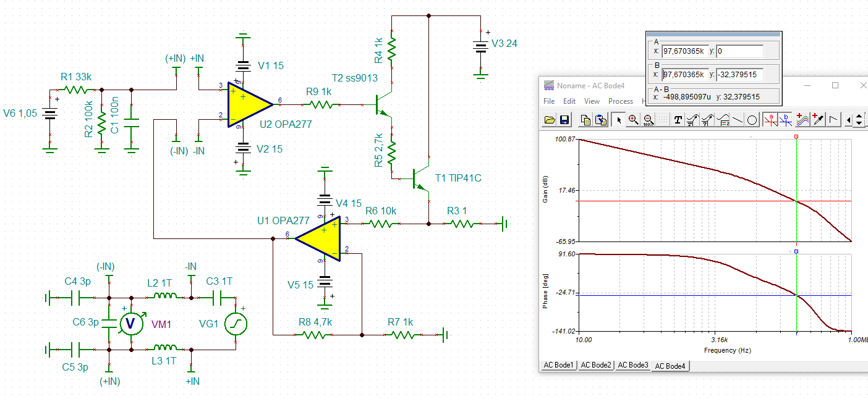This screenshot has width=868, height=399.
Task: Click the red cursor marker above gain plot
Action: tap(796, 136)
